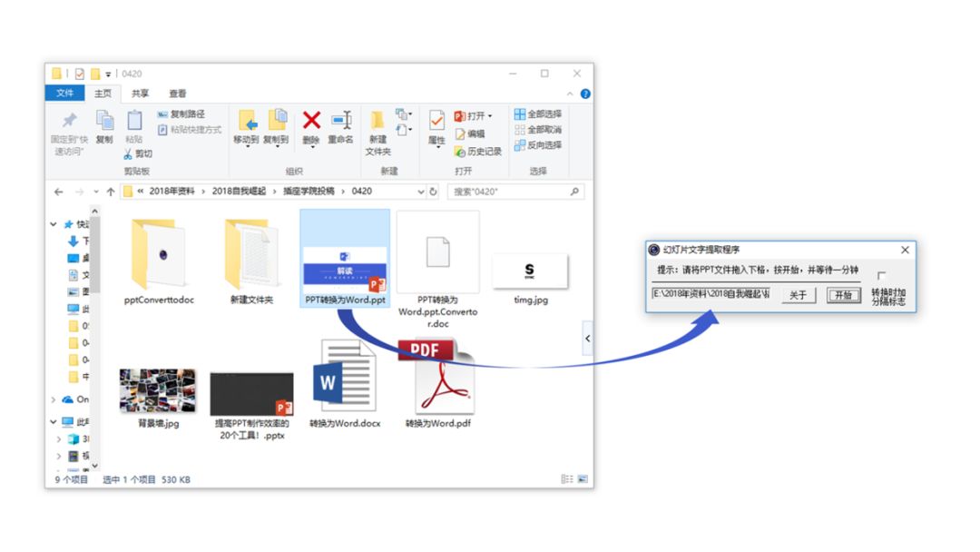Switch to Share (共享) tab
The height and width of the screenshot is (552, 980).
coord(140,94)
